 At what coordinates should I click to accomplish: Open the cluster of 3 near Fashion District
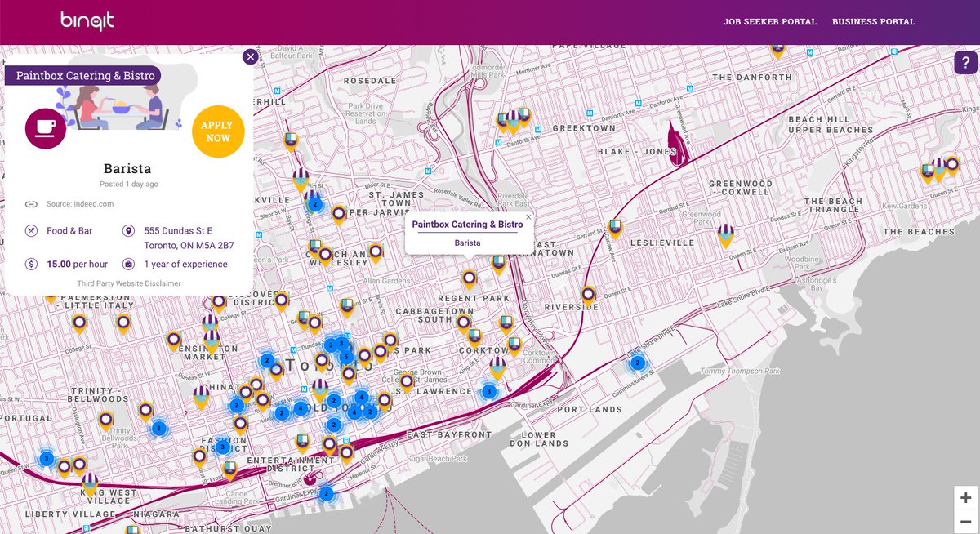(222, 447)
